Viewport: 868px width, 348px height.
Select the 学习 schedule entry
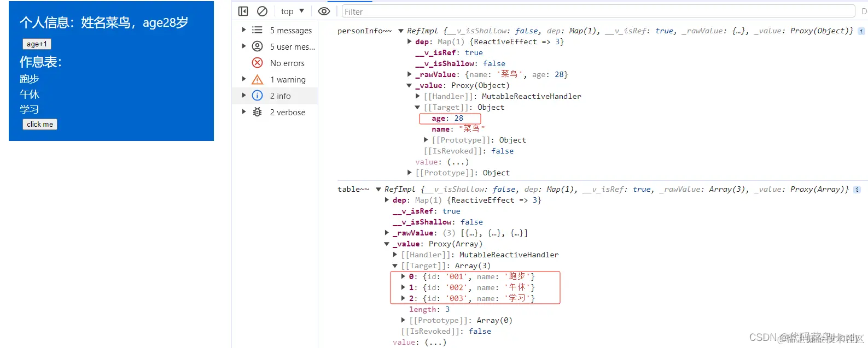click(x=30, y=109)
